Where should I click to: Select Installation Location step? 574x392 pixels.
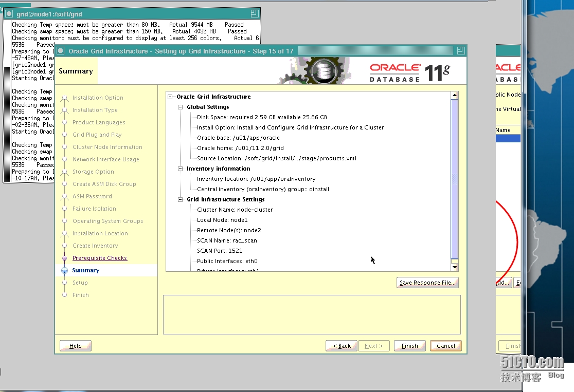(100, 233)
